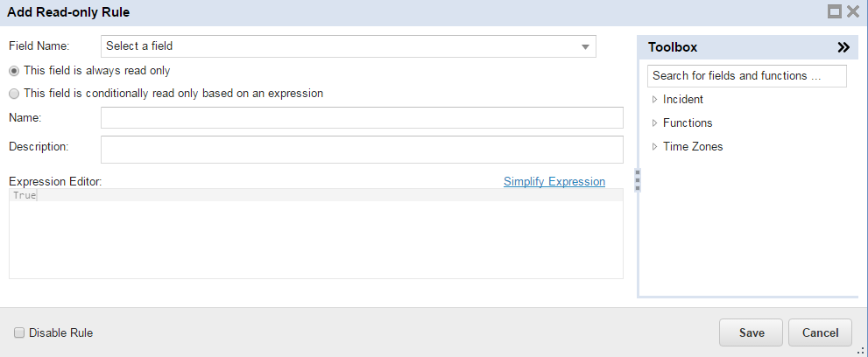Open the Field Name dropdown
This screenshot has height=357, width=868.
coord(349,46)
